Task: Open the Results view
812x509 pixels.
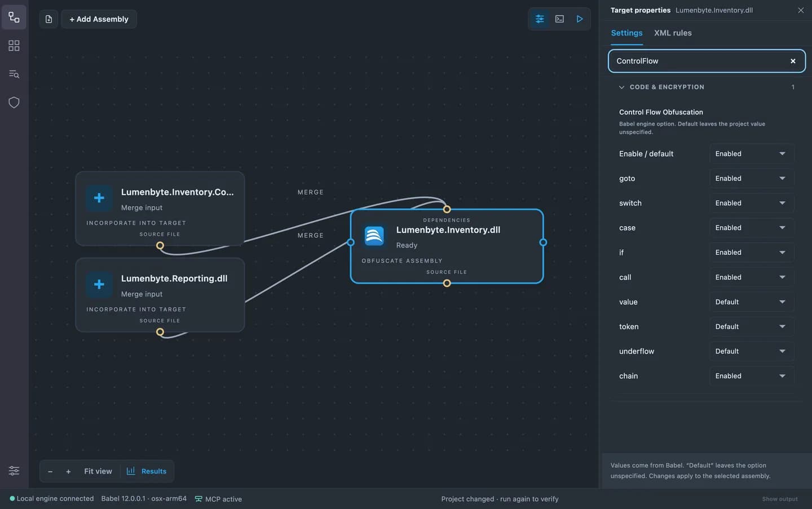Action: [x=147, y=471]
